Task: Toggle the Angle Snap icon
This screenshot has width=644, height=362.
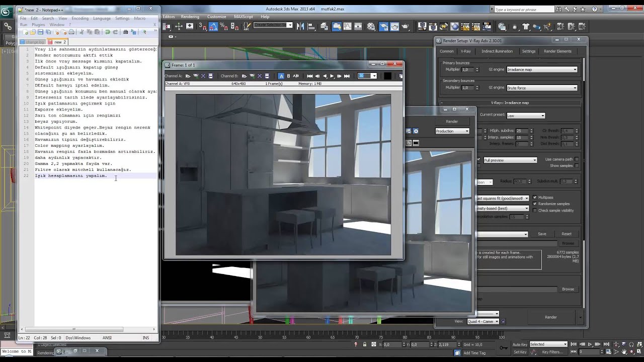Action: point(213,27)
